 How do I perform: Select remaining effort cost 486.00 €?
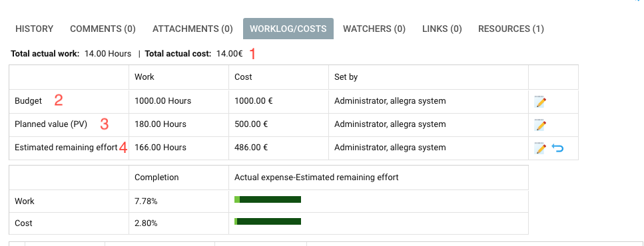251,148
